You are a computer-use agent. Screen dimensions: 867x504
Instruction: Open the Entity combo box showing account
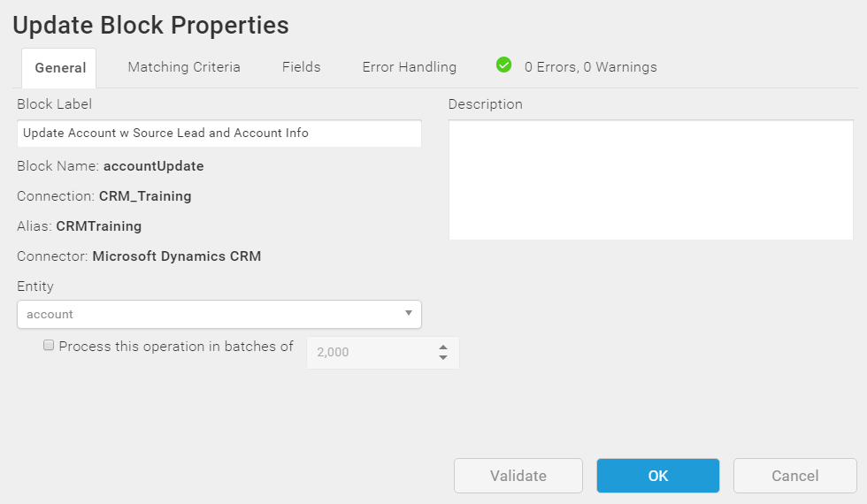pyautogui.click(x=219, y=315)
